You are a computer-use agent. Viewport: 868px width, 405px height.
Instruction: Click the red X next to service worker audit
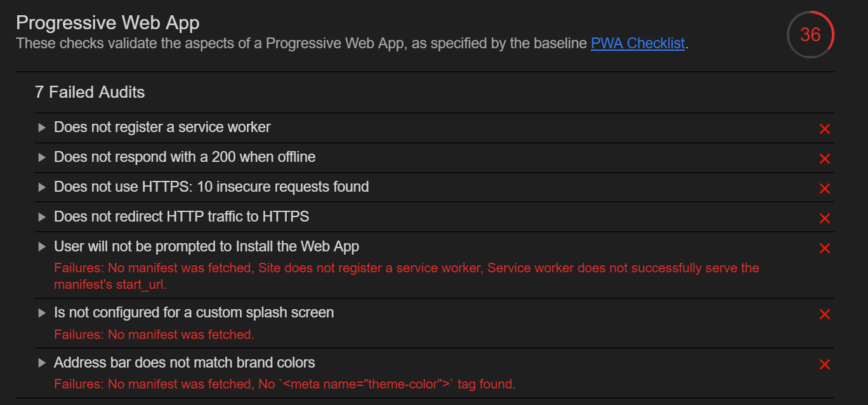824,129
